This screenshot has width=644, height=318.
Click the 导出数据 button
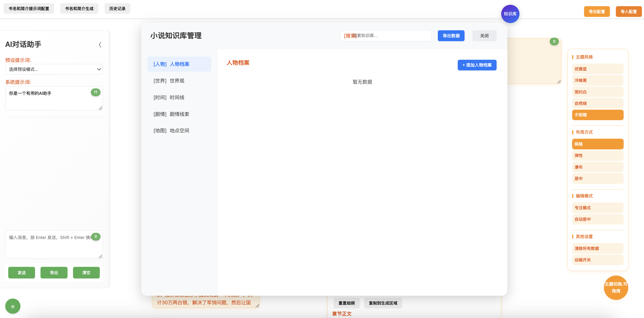pos(451,36)
